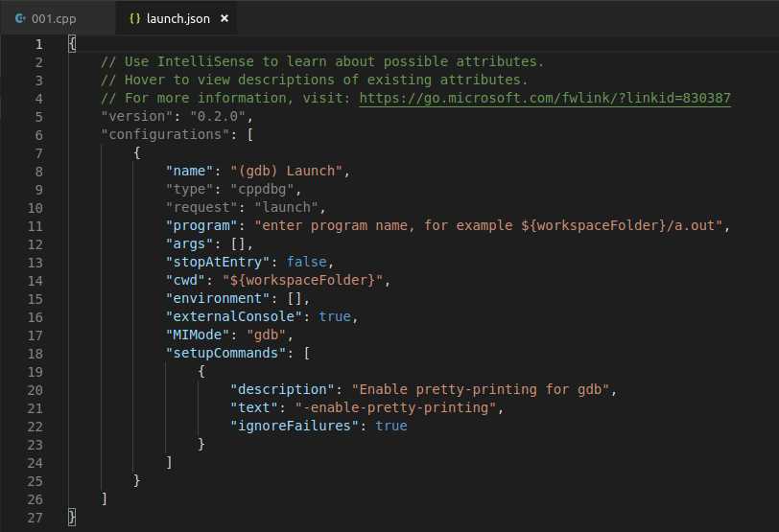Close the launch.json tab
Viewport: 779px width, 532px height.
click(224, 18)
